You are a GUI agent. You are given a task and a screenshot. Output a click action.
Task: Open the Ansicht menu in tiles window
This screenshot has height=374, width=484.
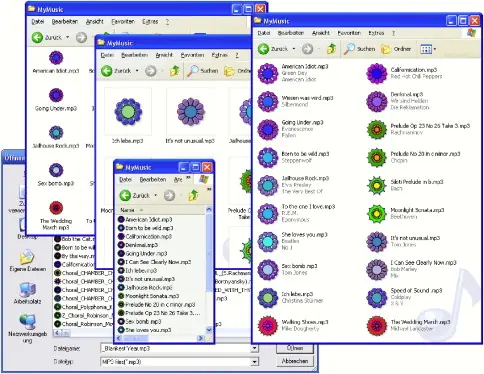coord(321,33)
